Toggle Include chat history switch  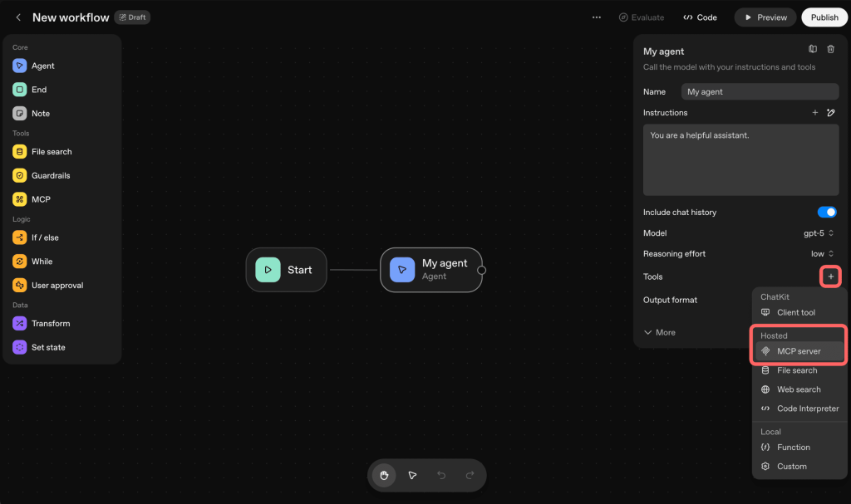tap(826, 213)
